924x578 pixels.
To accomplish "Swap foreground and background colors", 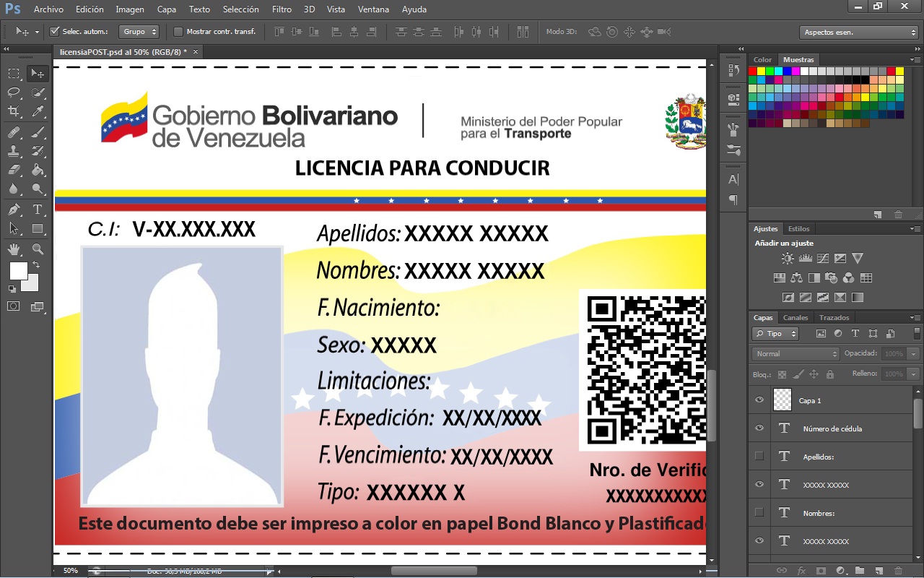I will (36, 265).
